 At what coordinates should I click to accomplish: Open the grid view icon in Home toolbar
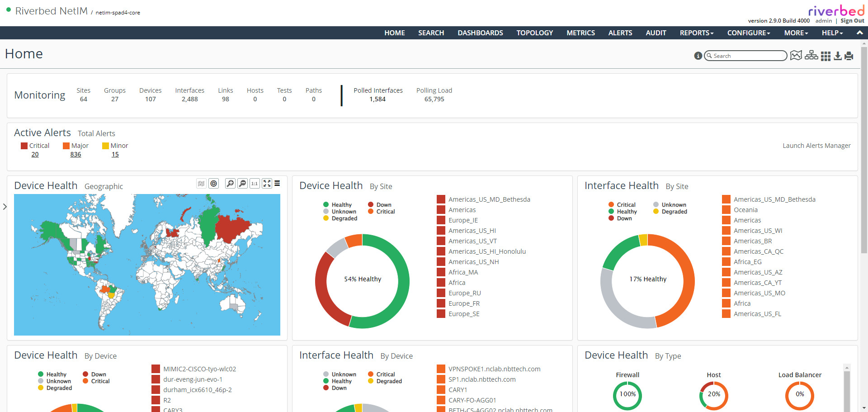point(826,56)
